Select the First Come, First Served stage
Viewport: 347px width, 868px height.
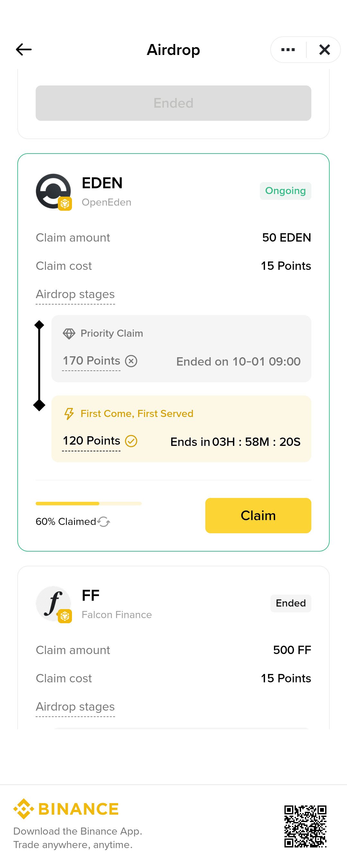coord(181,428)
